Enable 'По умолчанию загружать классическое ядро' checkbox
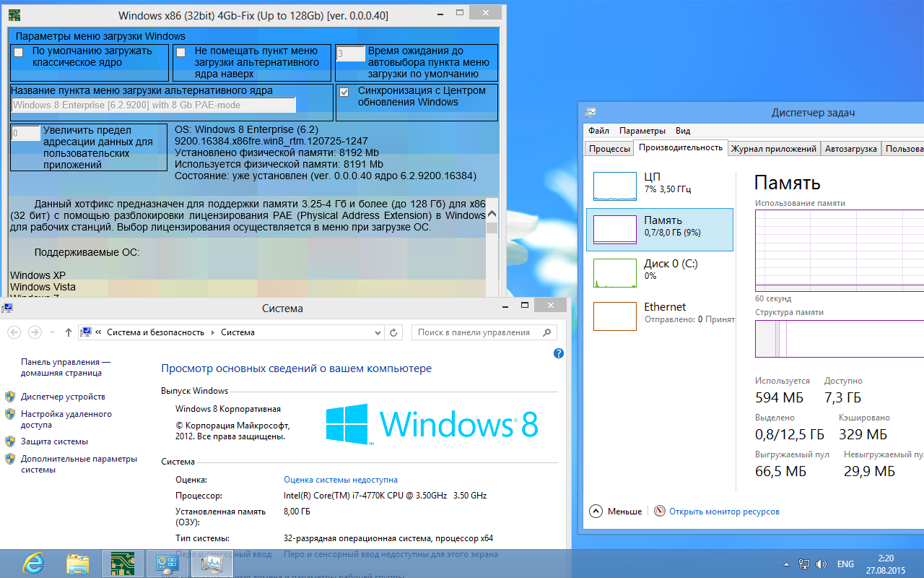924x578 pixels. point(18,52)
